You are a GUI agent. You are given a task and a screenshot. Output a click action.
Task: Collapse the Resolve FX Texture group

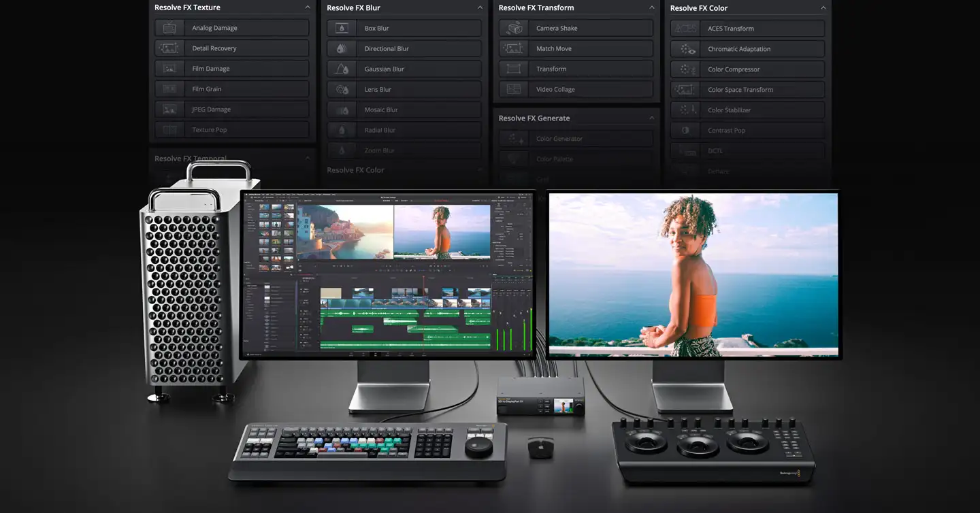click(308, 7)
